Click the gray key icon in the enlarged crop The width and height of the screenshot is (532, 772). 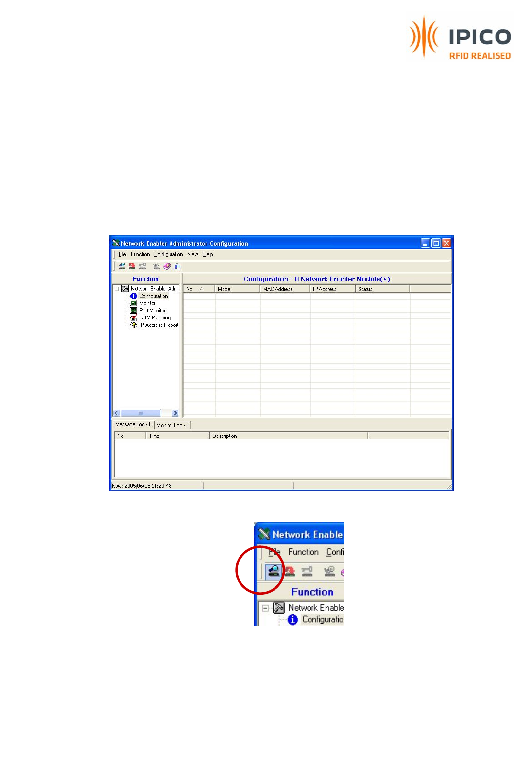click(307, 571)
